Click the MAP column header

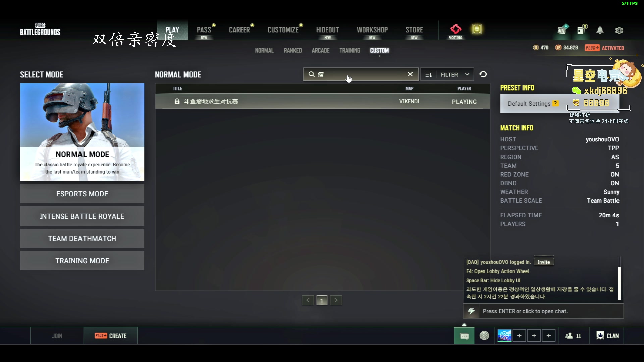tap(409, 88)
